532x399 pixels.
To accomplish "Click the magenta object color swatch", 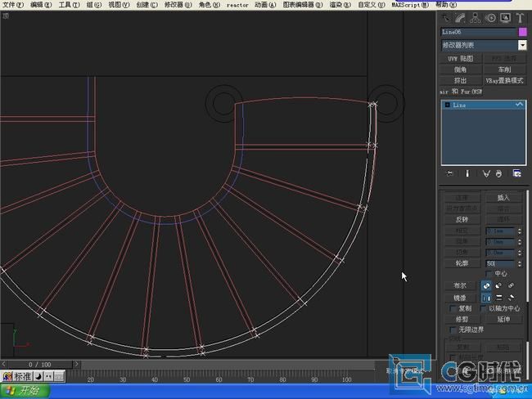I will coord(523,32).
